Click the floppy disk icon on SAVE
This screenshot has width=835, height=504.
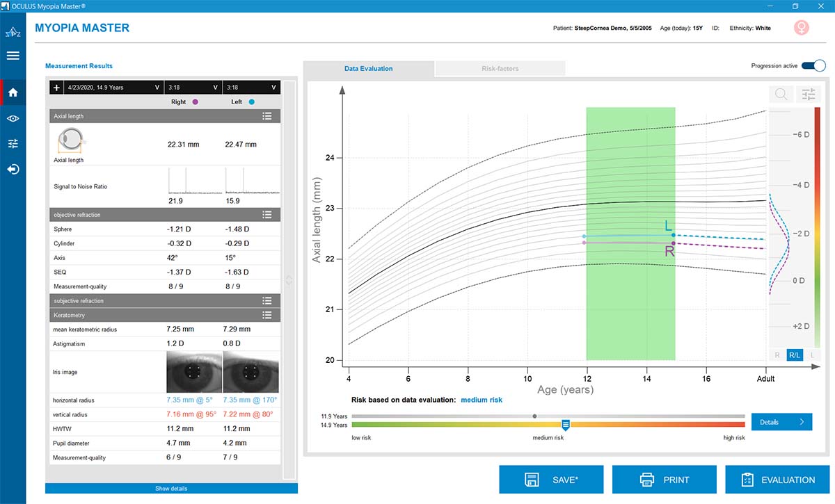coord(532,480)
